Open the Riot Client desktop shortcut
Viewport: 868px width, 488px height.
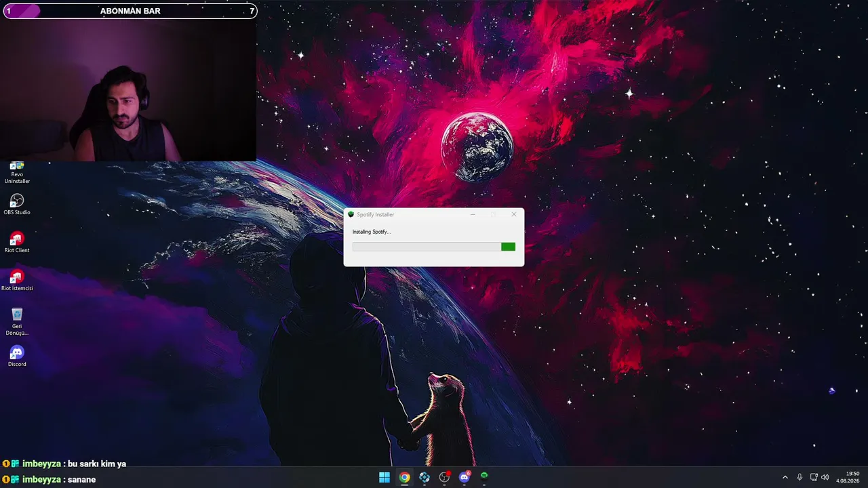pyautogui.click(x=17, y=243)
